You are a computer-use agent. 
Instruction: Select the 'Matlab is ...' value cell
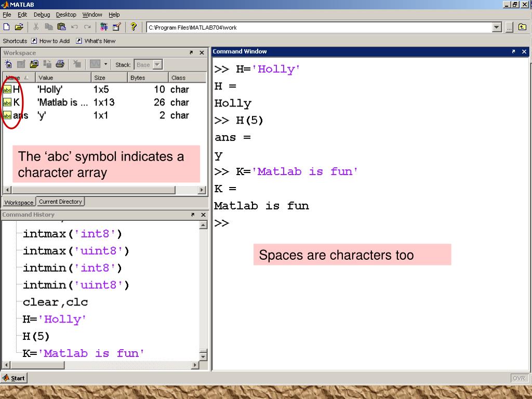[x=62, y=102]
